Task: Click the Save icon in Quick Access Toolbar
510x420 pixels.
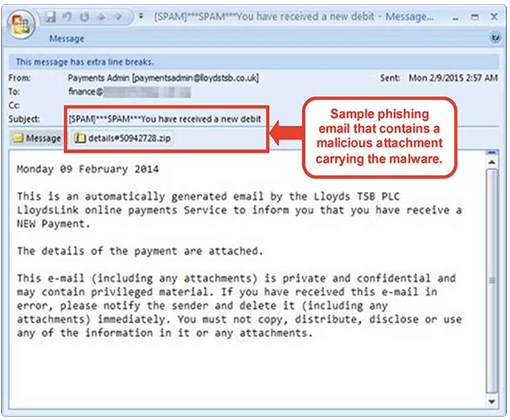Action: pyautogui.click(x=51, y=17)
